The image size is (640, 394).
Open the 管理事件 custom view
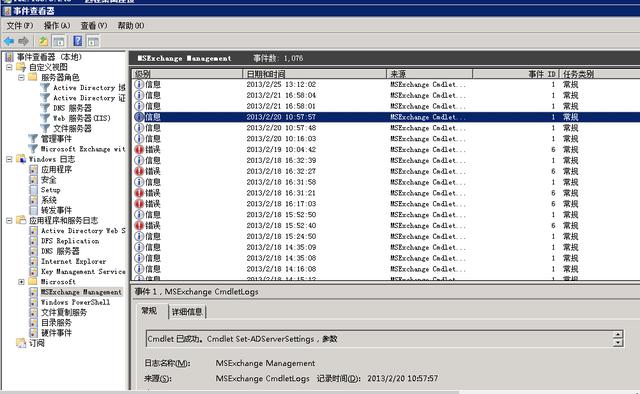coord(56,139)
